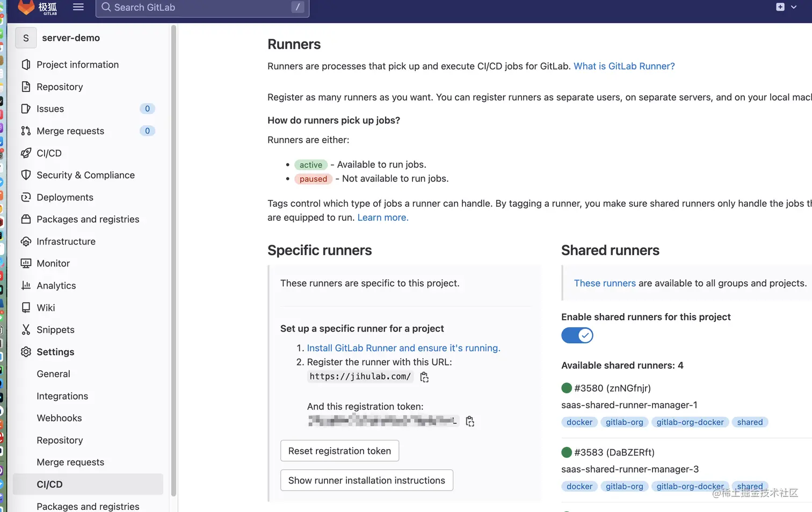Image resolution: width=812 pixels, height=512 pixels.
Task: Click the Settings gear icon
Action: [x=26, y=352]
